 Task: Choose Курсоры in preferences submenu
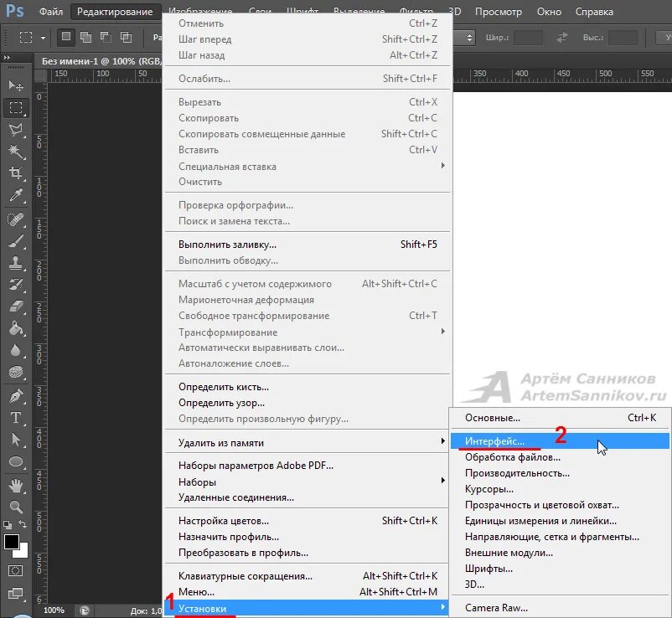(560, 489)
